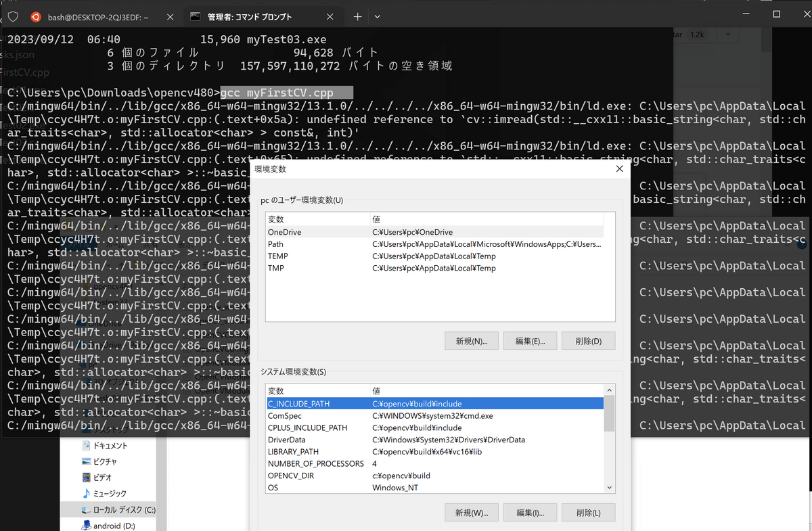Click C_INCLUDE_PATH value C:\opencv\build\include
The height and width of the screenshot is (531, 812).
[x=417, y=404]
